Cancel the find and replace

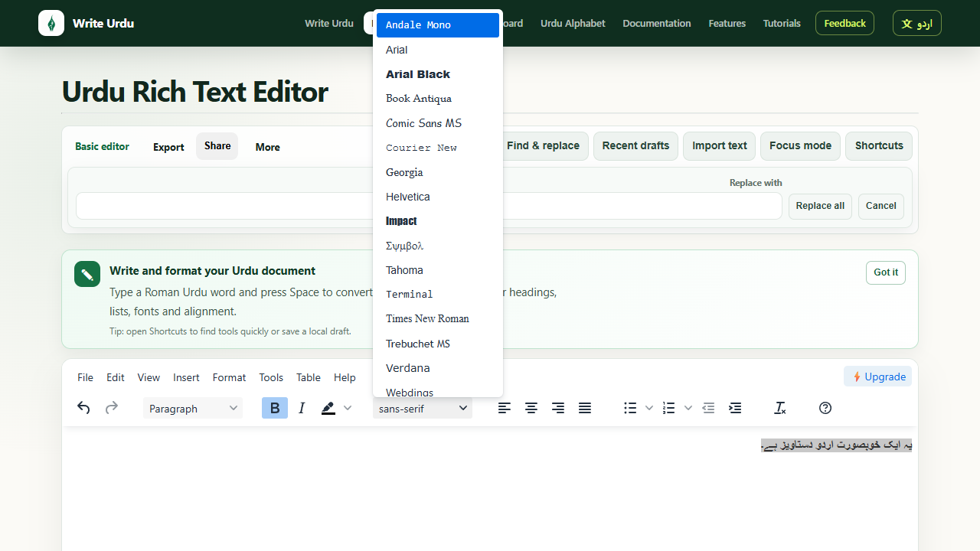(881, 206)
